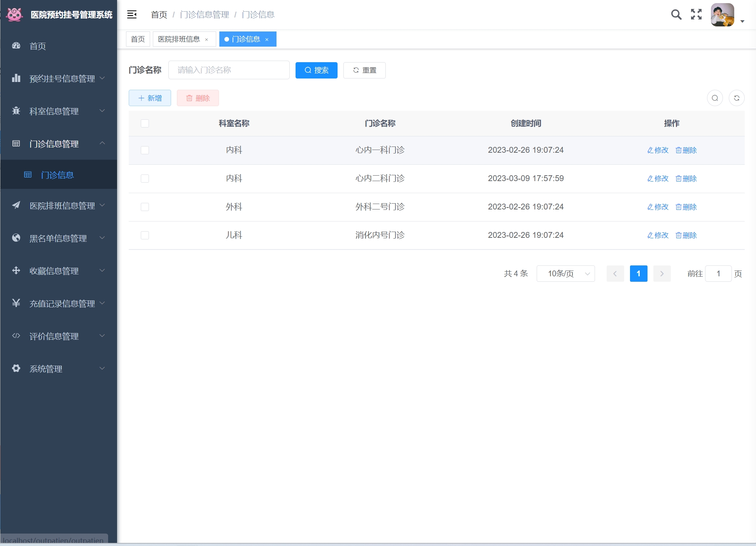Viewport: 756px width, 546px height.
Task: Expand the 医院排班信息管理 menu chevron
Action: [102, 205]
